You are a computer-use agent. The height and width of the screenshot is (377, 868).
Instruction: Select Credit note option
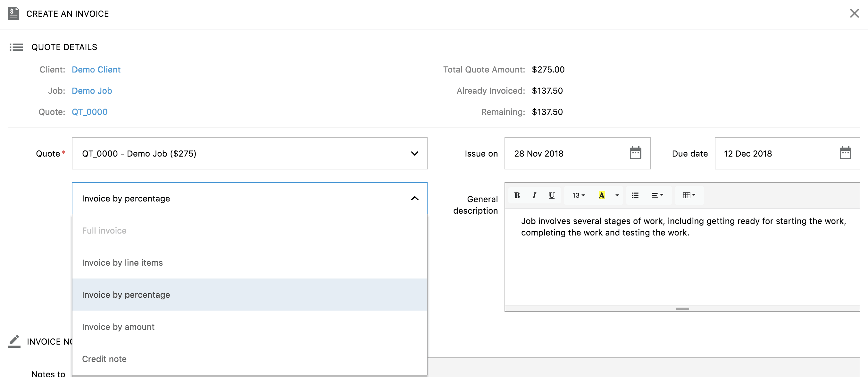pyautogui.click(x=104, y=359)
